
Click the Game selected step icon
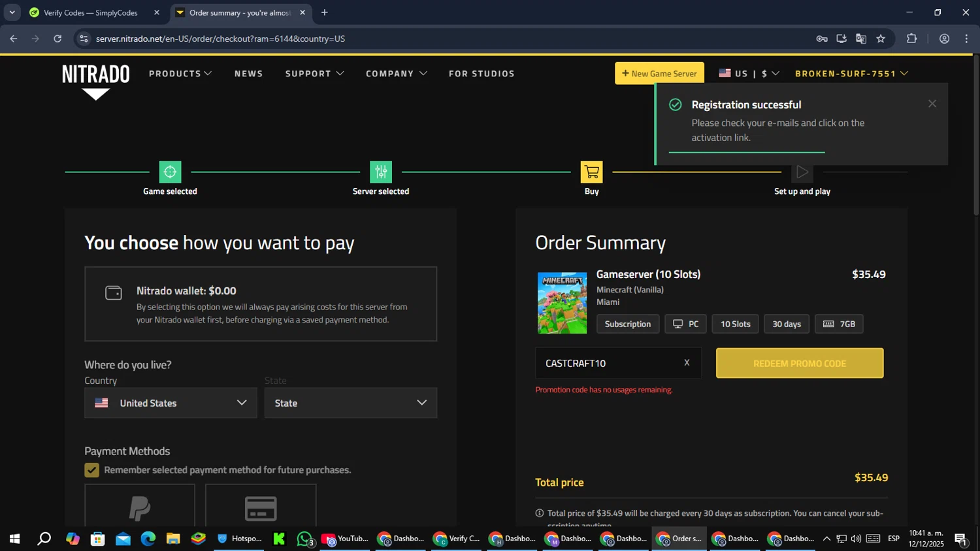[170, 172]
